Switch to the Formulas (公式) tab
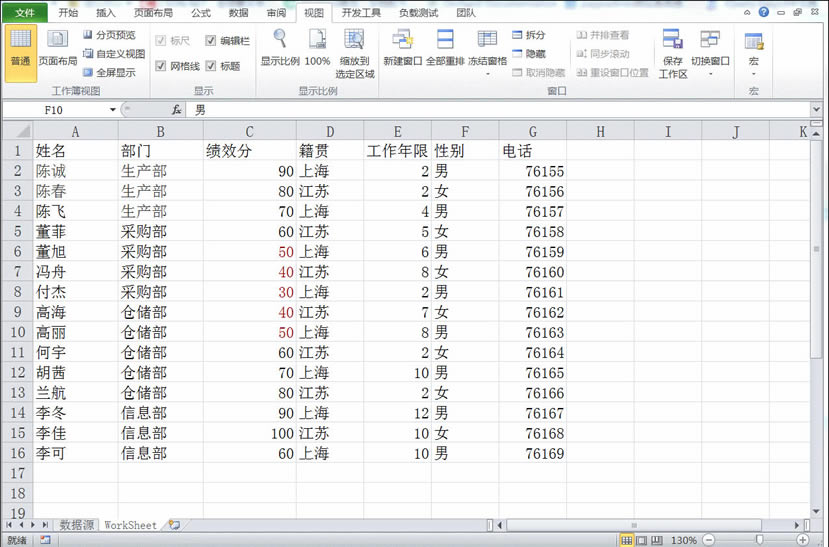 click(x=201, y=13)
